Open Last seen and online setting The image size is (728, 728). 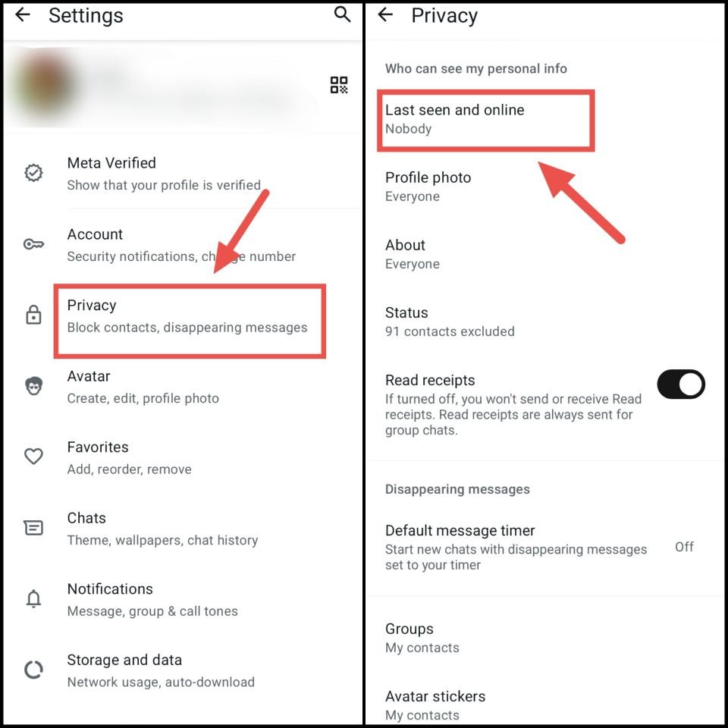[485, 120]
